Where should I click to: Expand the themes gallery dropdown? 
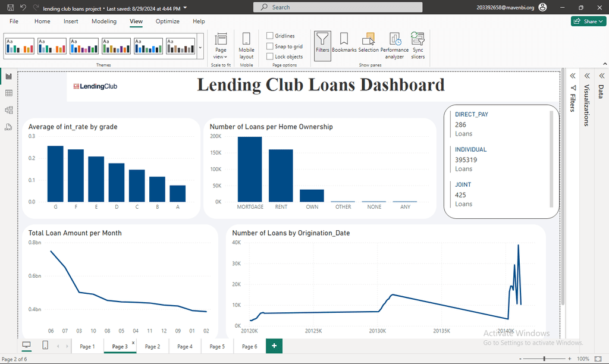click(200, 47)
